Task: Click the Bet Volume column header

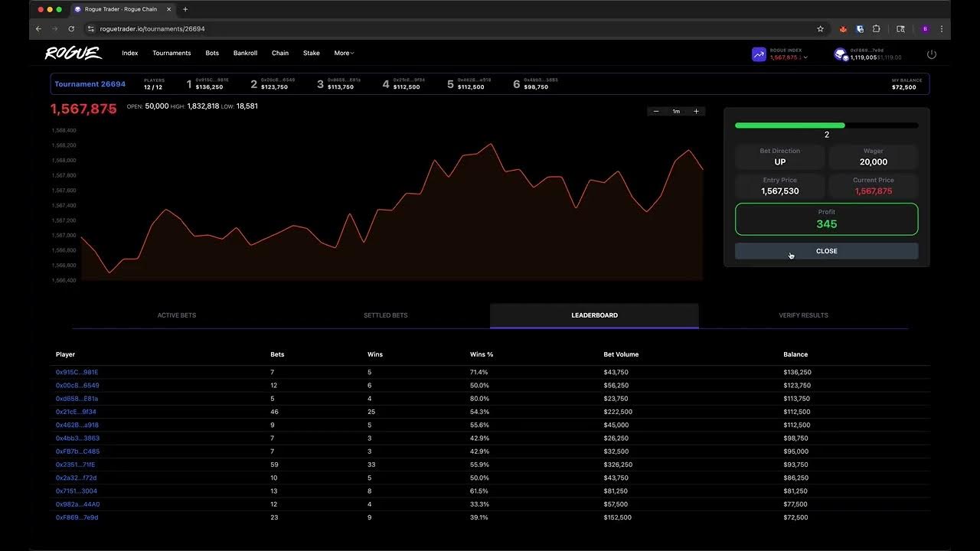Action: [621, 354]
